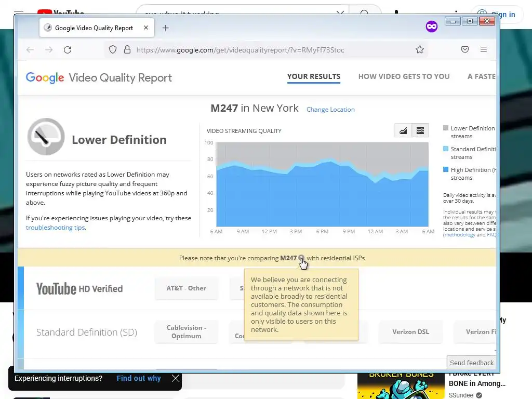
Task: Switch chart to line graph view
Action: pyautogui.click(x=403, y=130)
